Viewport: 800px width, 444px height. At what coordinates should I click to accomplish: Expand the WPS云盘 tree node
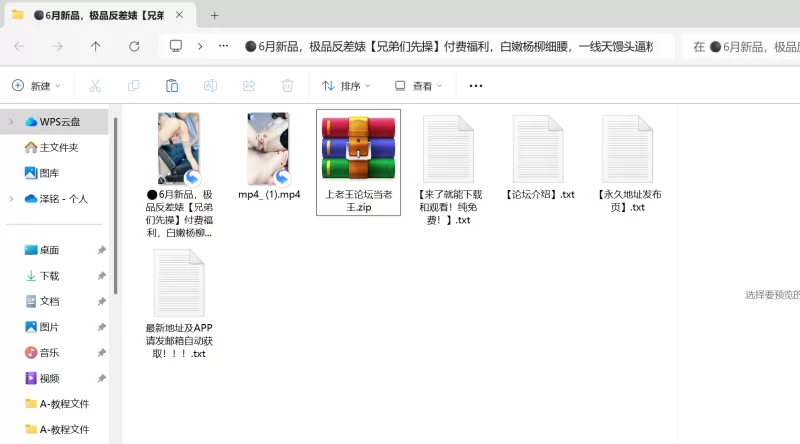(x=11, y=121)
